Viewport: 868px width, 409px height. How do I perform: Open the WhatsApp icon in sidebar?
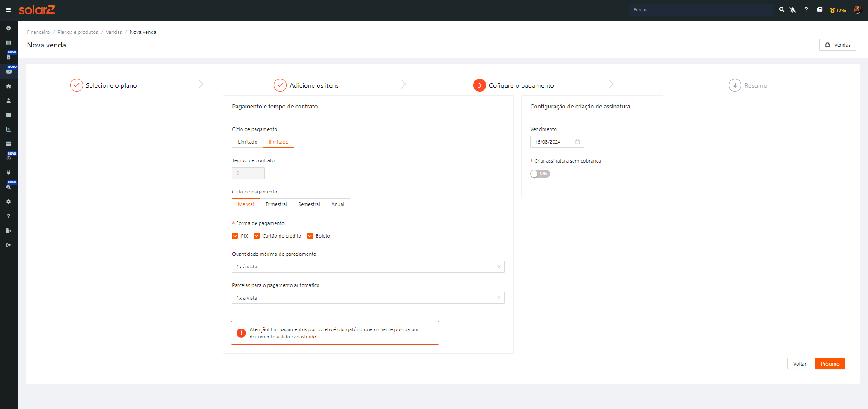click(x=9, y=158)
